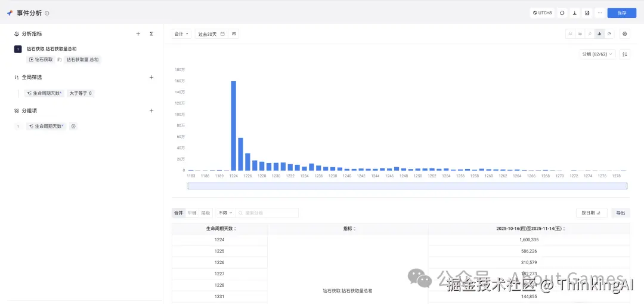Sort table by 生命周期天数 column arrows
644x304 pixels.
pos(236,229)
